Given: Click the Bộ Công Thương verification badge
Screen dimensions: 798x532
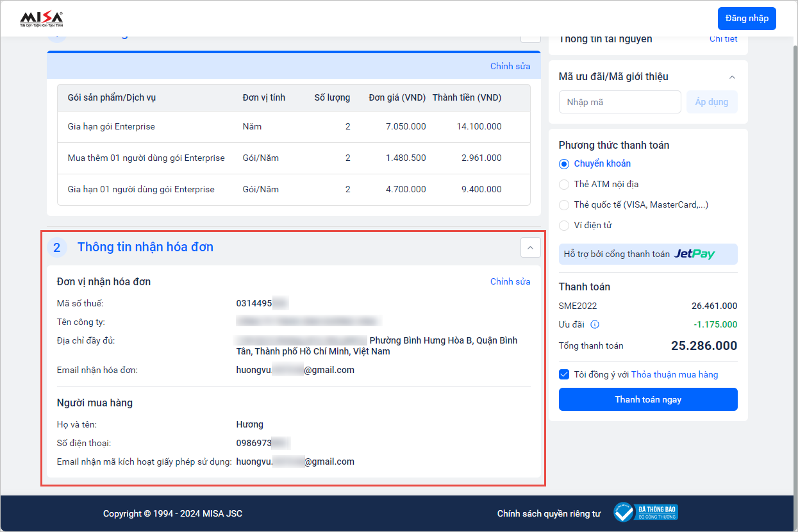Looking at the screenshot, I should (x=645, y=512).
